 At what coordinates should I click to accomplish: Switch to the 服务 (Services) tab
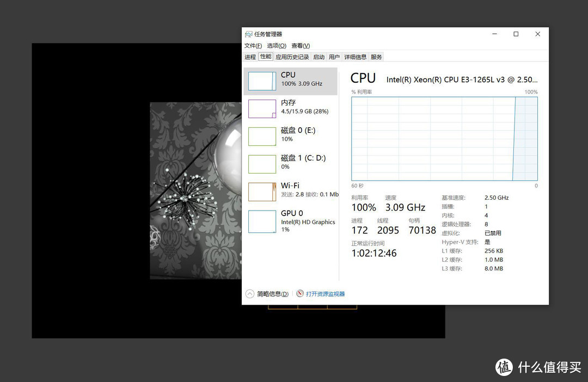tap(377, 56)
